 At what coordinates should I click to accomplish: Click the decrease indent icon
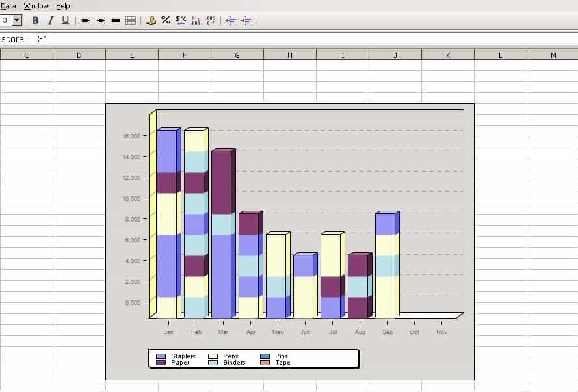(231, 20)
